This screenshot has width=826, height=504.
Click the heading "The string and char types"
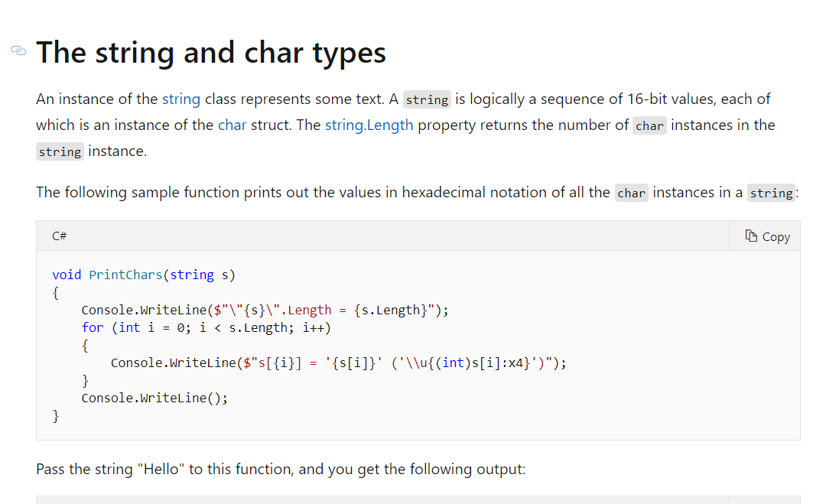pyautogui.click(x=211, y=52)
